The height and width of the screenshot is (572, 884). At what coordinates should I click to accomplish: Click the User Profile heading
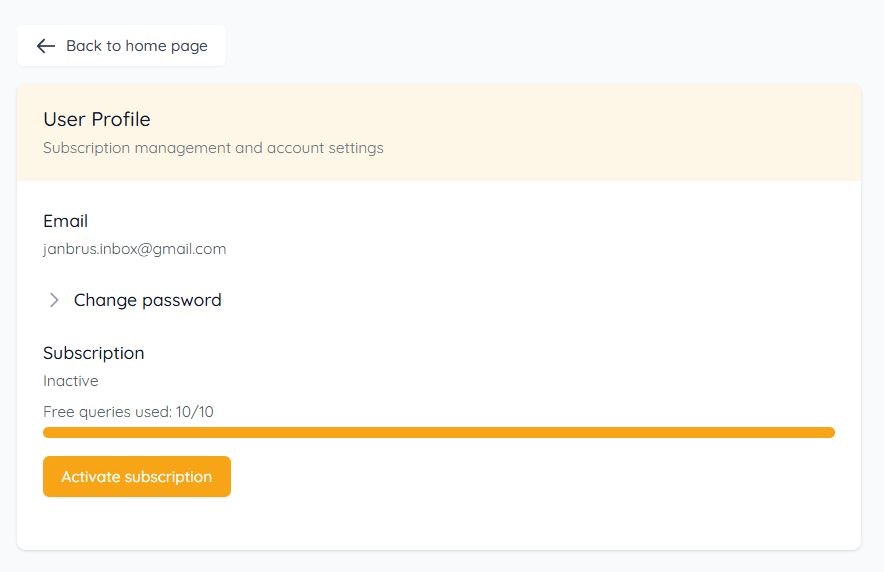[97, 119]
